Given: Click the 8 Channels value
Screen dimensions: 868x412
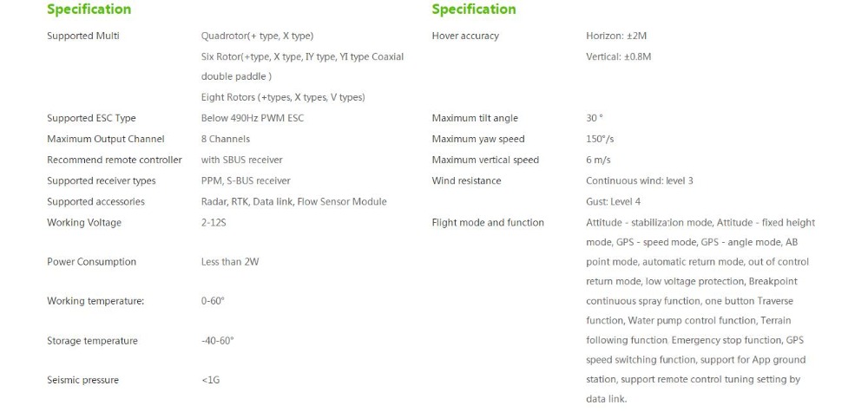Looking at the screenshot, I should pos(226,140).
